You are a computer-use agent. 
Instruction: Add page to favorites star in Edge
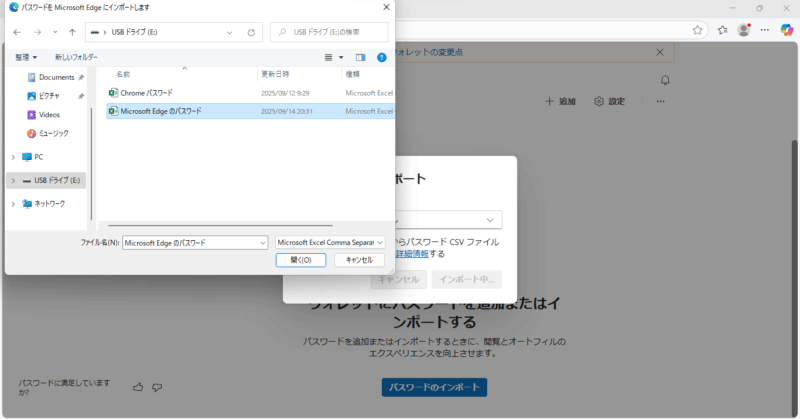click(x=697, y=30)
